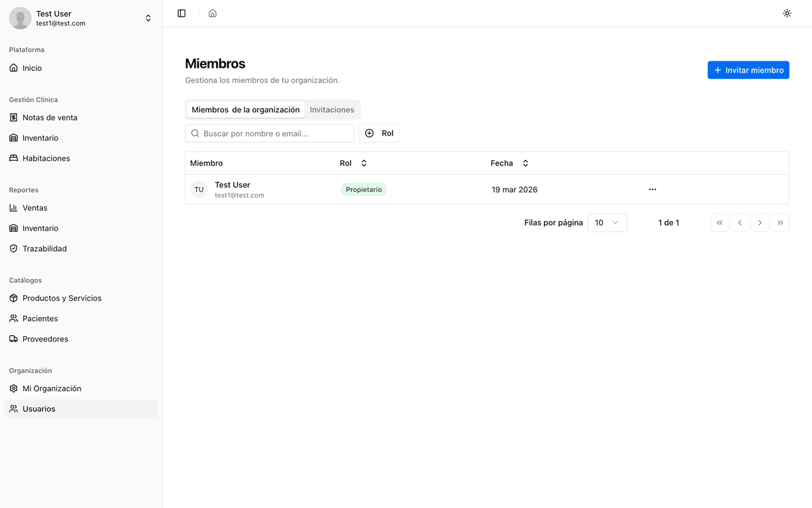This screenshot has height=508, width=812.
Task: Click the Habitaciones bed icon
Action: (x=13, y=158)
